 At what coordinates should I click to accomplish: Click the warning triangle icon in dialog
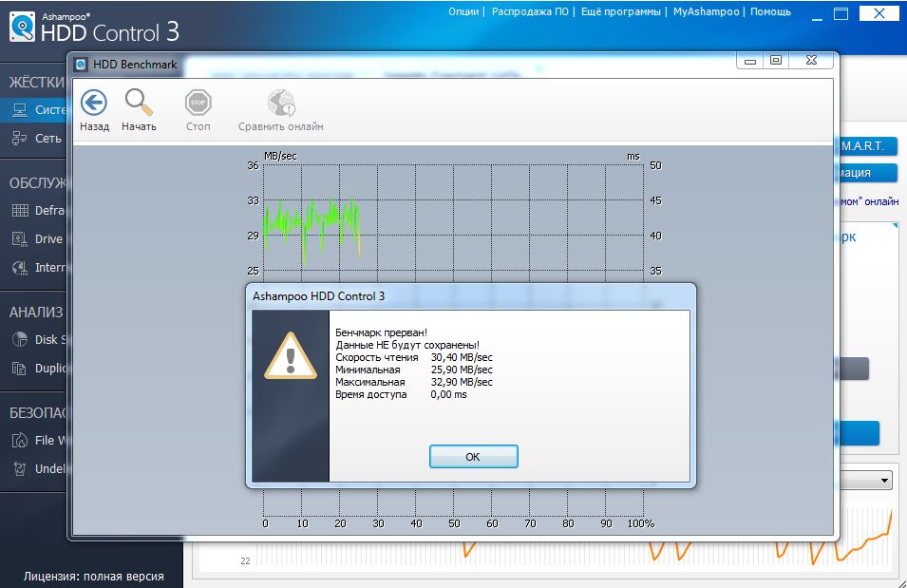click(291, 356)
